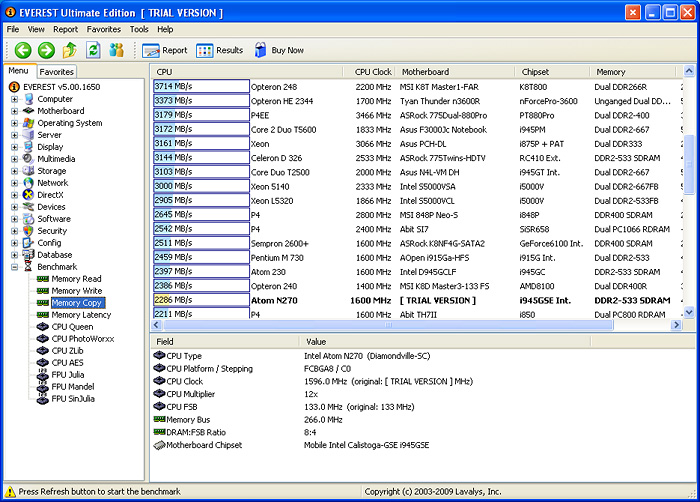
Task: Click the Devices icon in the tree
Action: coord(29,207)
